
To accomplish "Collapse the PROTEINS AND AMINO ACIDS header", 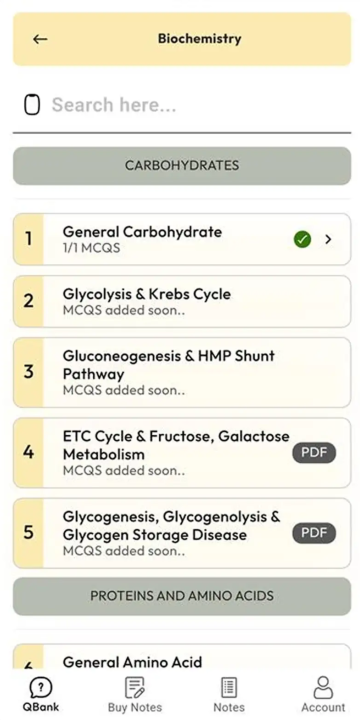I will pyautogui.click(x=182, y=596).
